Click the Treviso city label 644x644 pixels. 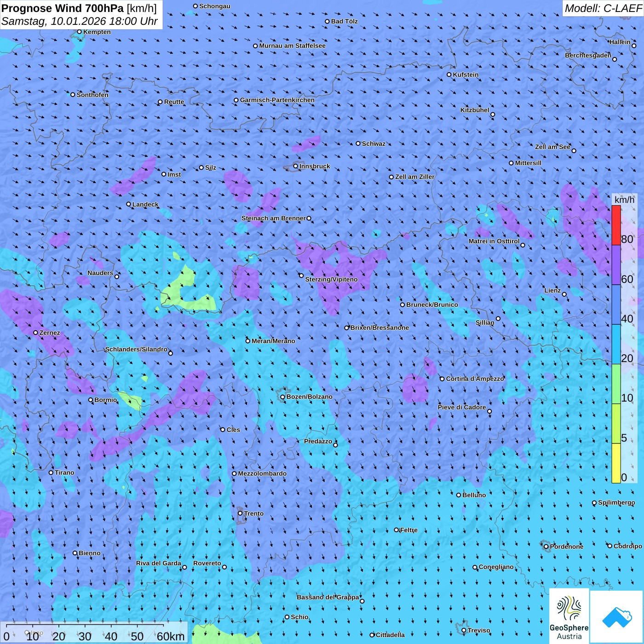pos(479,630)
